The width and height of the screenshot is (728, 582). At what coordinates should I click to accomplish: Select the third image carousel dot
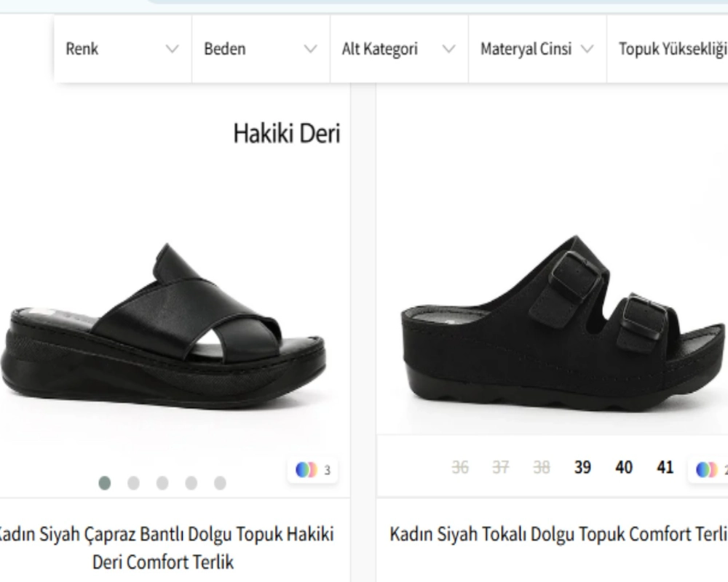[x=162, y=483]
